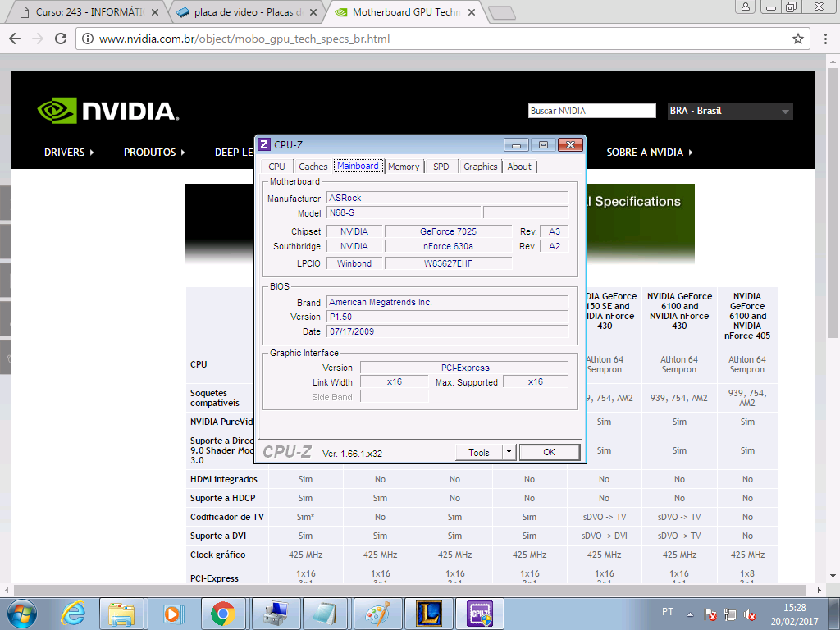840x630 pixels.
Task: Click the muted volume tray icon
Action: click(x=750, y=614)
